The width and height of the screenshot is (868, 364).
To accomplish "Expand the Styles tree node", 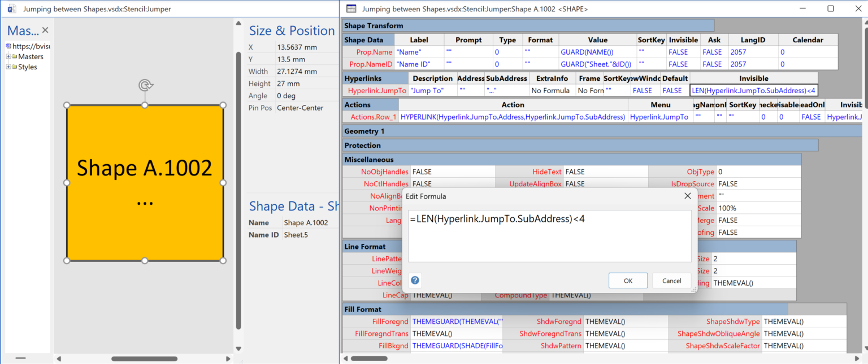I will point(8,67).
